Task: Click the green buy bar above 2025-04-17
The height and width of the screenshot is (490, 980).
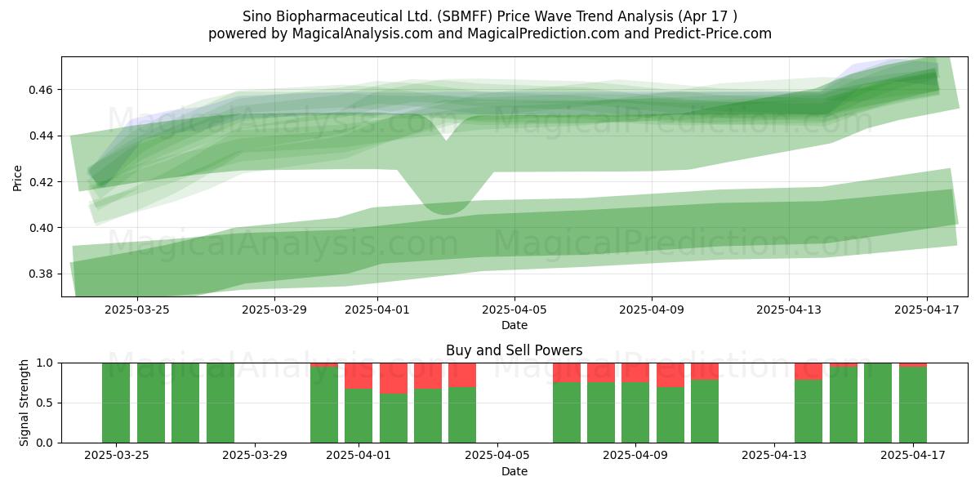Action: tap(913, 405)
